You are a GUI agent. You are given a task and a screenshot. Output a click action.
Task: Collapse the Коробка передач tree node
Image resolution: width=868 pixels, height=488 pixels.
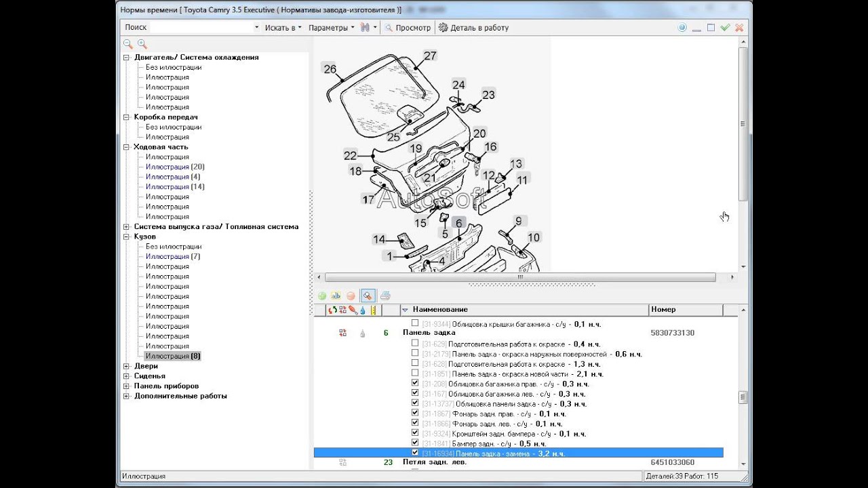click(x=127, y=117)
